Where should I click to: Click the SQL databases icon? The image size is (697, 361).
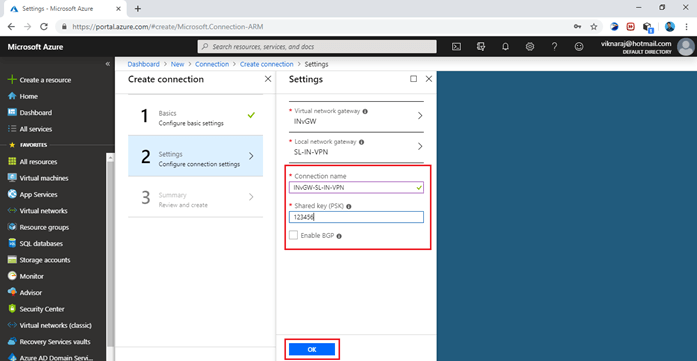pyautogui.click(x=12, y=244)
